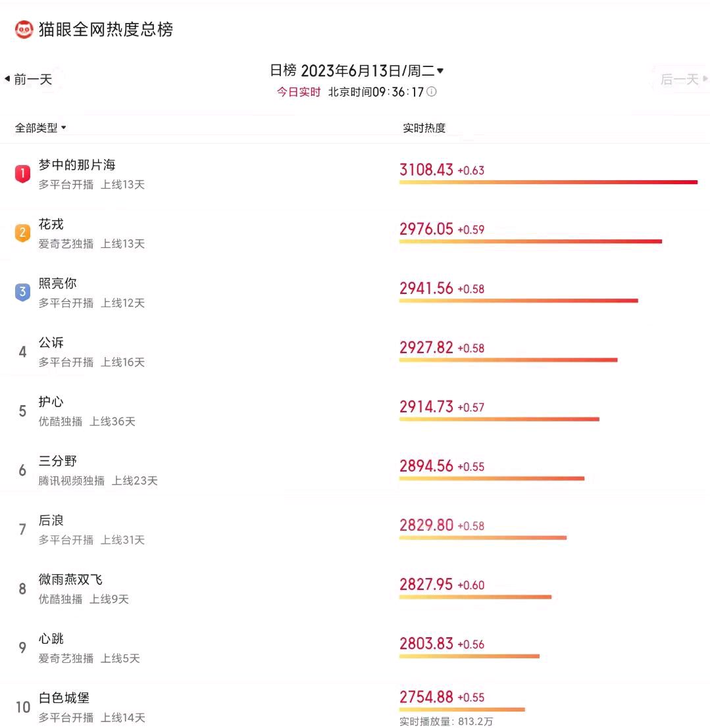Go to previous day via 前一天
Viewport: 710px width, 728px height.
click(33, 80)
